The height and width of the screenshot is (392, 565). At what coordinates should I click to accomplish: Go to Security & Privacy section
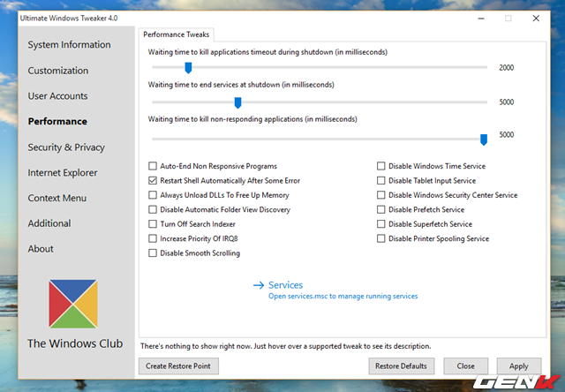[66, 147]
